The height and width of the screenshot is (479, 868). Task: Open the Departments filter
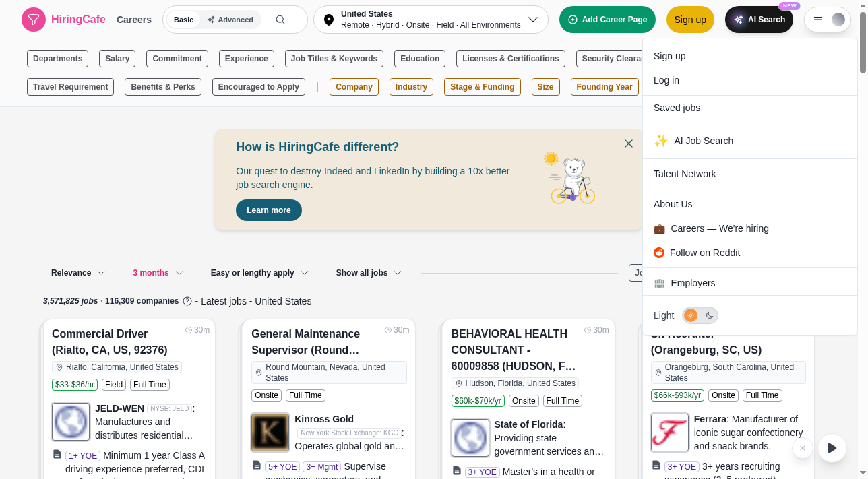[58, 59]
